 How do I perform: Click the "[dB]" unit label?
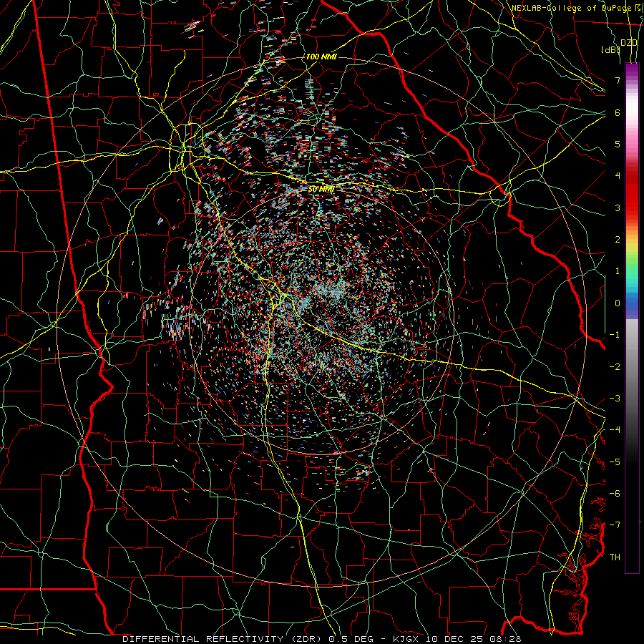point(610,49)
